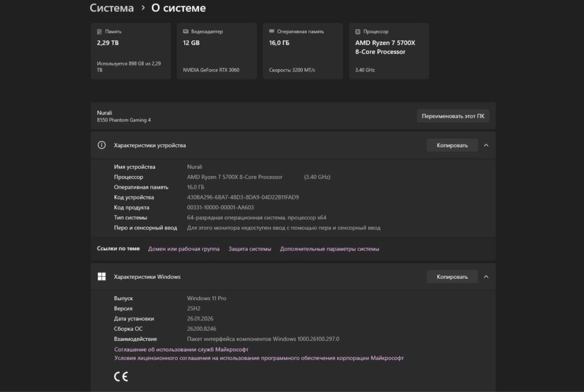Click the version value 25H2
Image resolution: width=584 pixels, height=392 pixels.
click(194, 308)
